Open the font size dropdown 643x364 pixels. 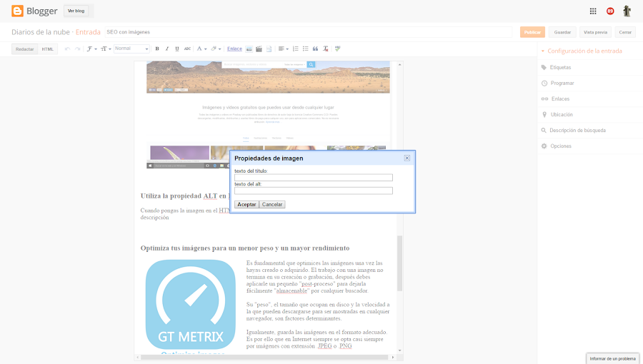[x=106, y=49]
